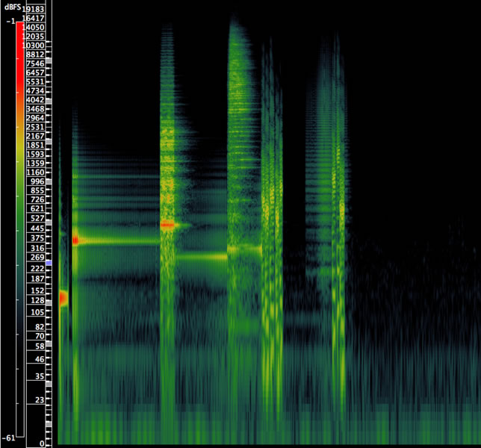481x448 pixels.
Task: Click the 23 Hz frequency scale label
Action: coord(39,400)
